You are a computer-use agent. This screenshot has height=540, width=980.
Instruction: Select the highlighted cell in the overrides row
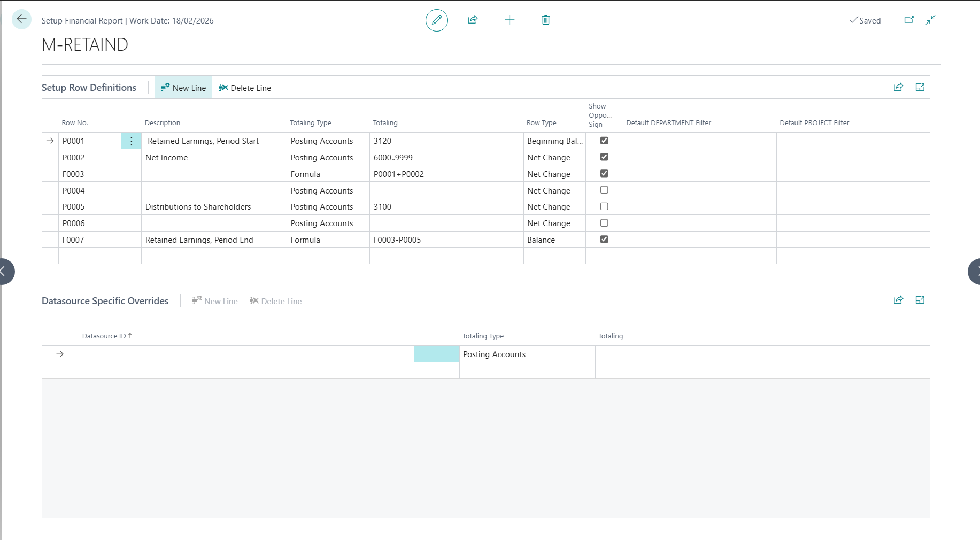(436, 354)
